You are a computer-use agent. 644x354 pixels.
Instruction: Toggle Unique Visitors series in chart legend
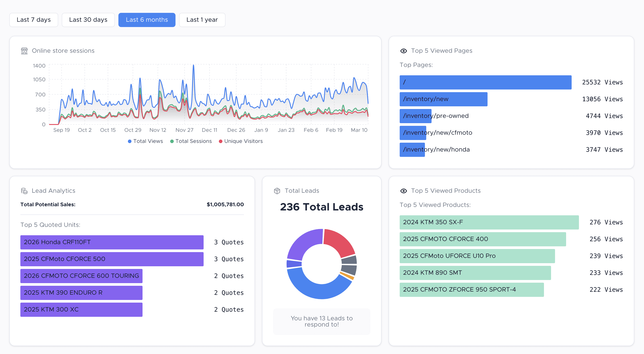click(241, 141)
